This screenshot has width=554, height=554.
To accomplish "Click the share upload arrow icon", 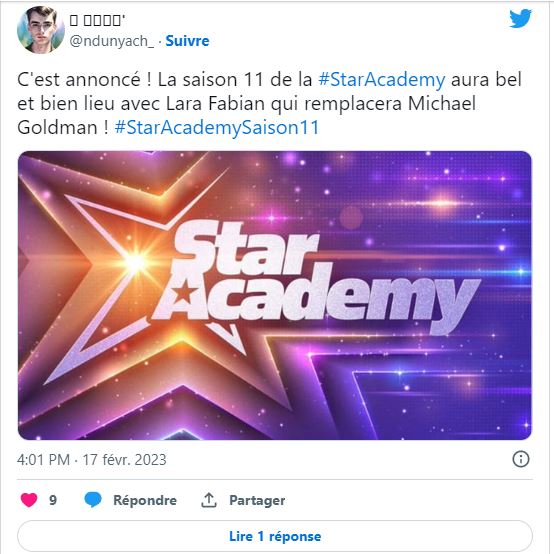I will pos(209,500).
